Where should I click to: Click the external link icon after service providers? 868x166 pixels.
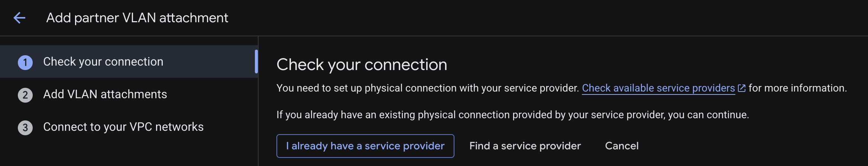(x=741, y=88)
